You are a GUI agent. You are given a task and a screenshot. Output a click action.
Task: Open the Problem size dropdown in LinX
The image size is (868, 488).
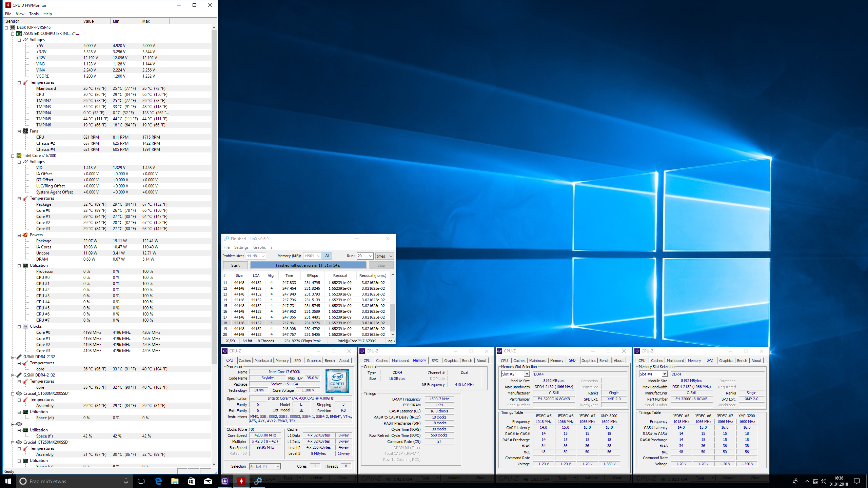(x=263, y=256)
